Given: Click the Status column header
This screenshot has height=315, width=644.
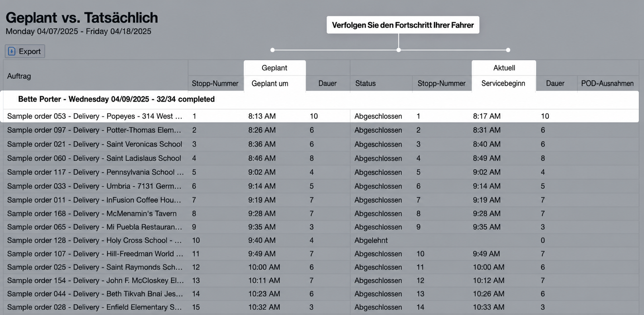Looking at the screenshot, I should pos(365,83).
